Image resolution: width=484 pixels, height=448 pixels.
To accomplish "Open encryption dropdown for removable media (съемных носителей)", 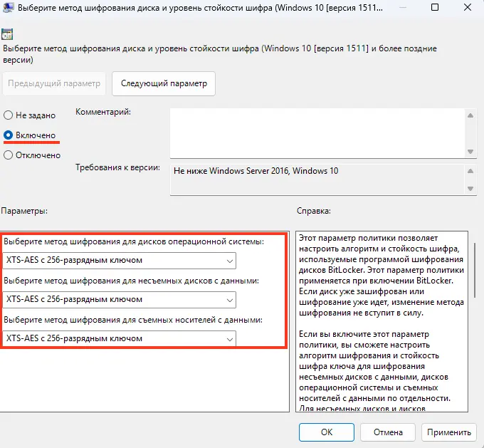I will 120,338.
